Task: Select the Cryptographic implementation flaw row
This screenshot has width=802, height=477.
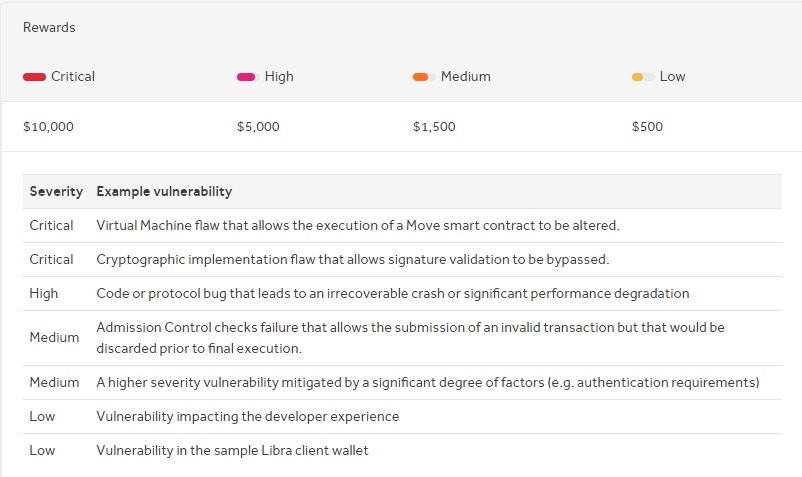Action: pos(402,260)
